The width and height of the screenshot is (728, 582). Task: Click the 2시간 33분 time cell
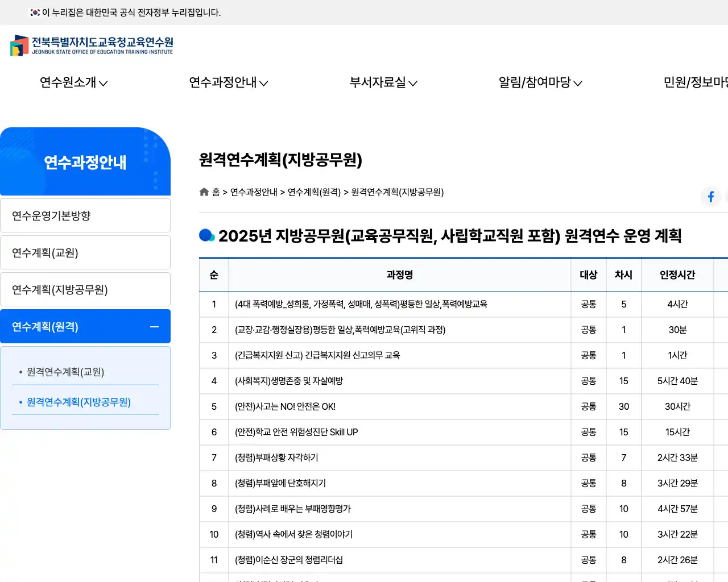tap(677, 458)
